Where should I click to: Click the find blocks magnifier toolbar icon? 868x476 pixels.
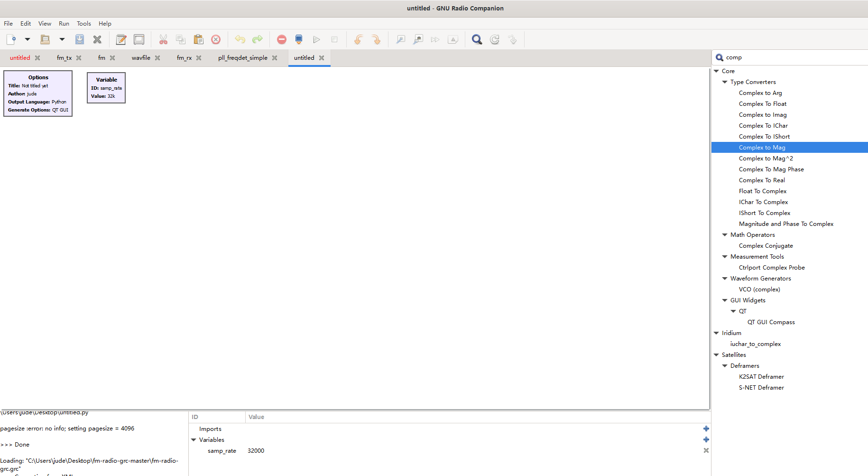[x=477, y=39]
